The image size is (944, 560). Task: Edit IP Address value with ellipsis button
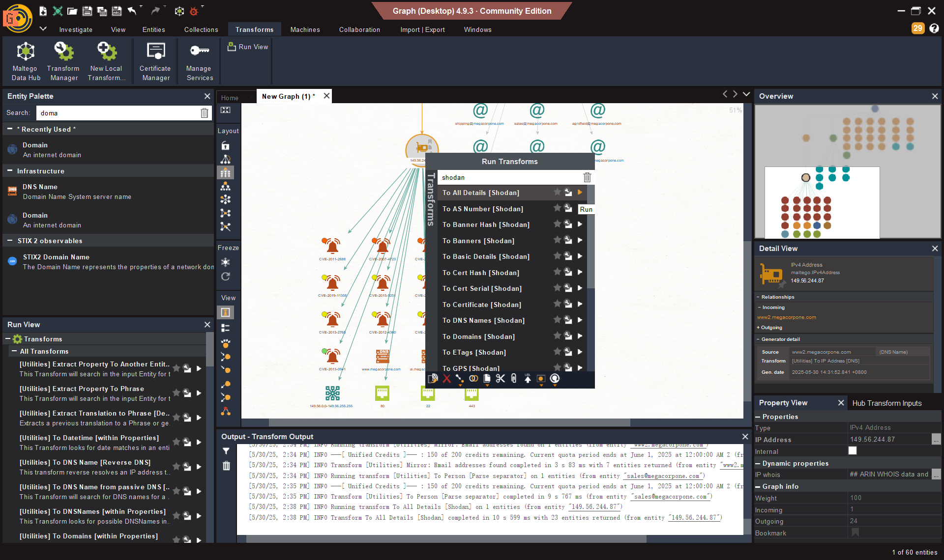(x=936, y=439)
